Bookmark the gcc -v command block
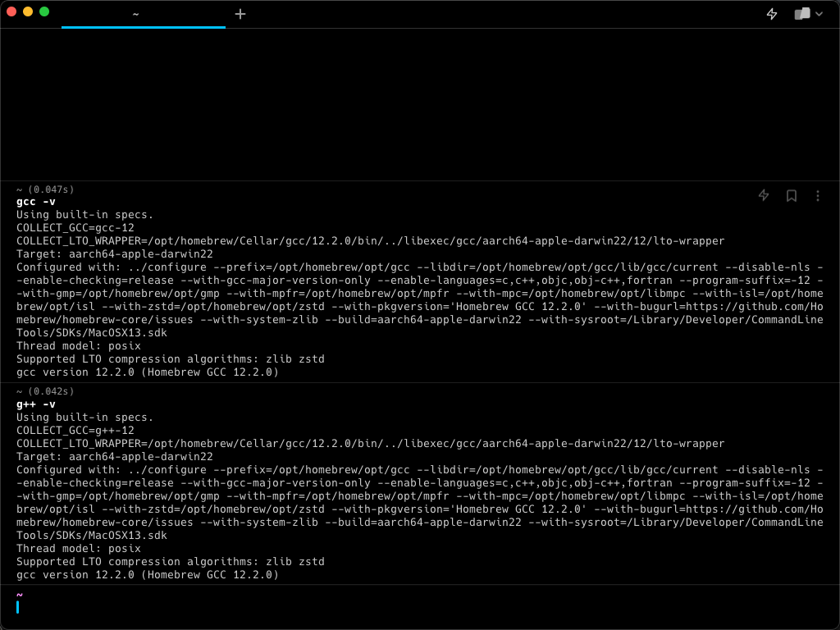Screen dimensions: 840x630 (x=792, y=195)
